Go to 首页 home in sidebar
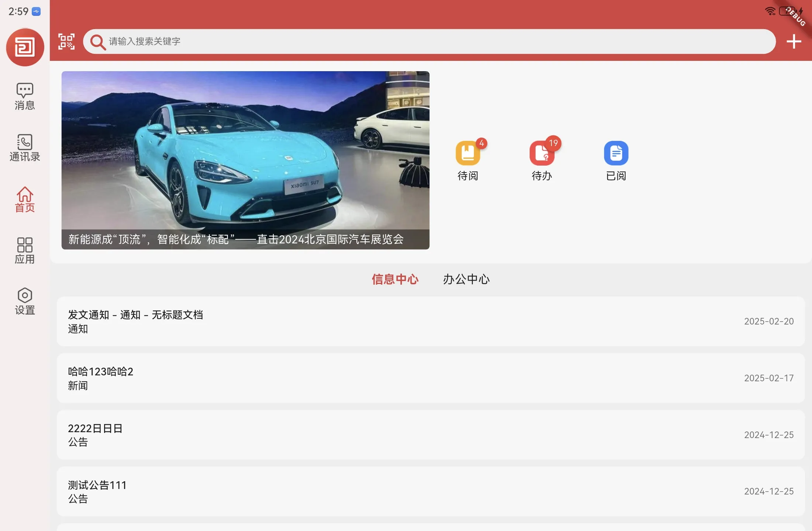Image resolution: width=812 pixels, height=531 pixels. click(25, 199)
